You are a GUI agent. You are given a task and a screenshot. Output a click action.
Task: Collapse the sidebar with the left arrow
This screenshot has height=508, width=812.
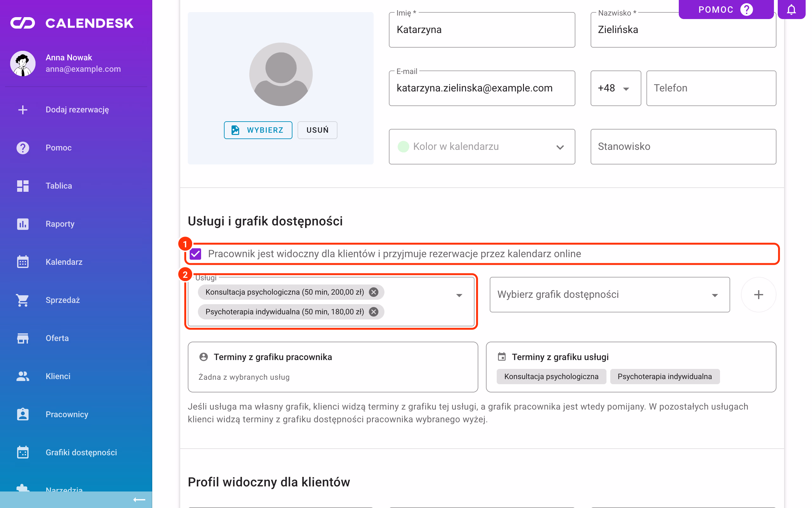[139, 500]
